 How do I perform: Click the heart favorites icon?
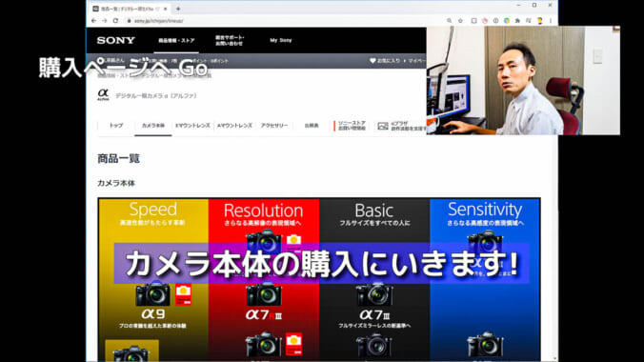pyautogui.click(x=372, y=61)
